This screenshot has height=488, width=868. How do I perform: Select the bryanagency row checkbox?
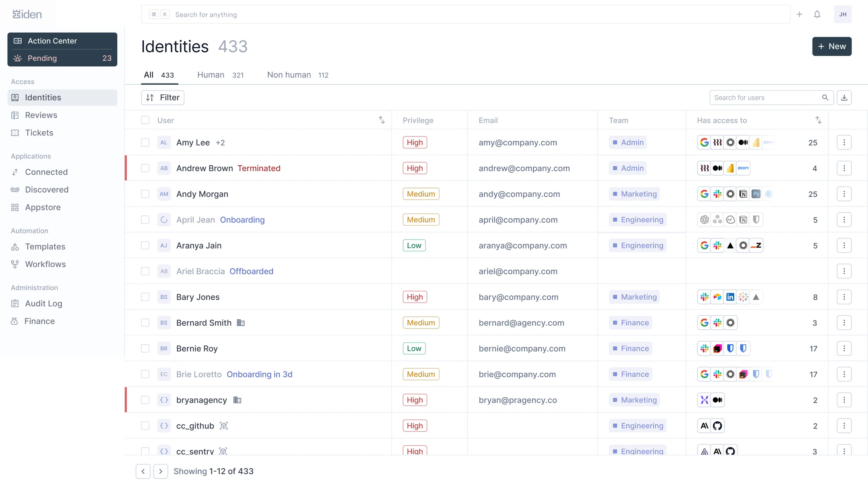pyautogui.click(x=145, y=400)
